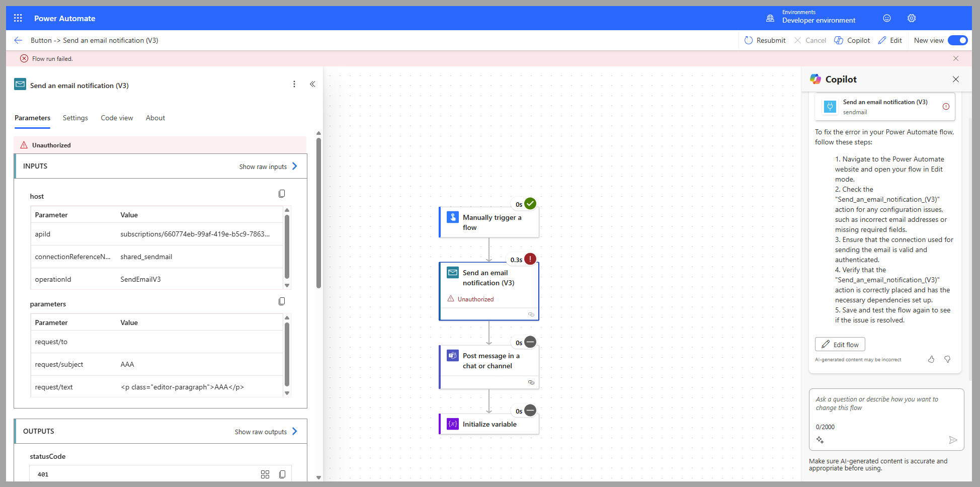Click the apiId subscriptions value
980x487 pixels.
coord(195,234)
